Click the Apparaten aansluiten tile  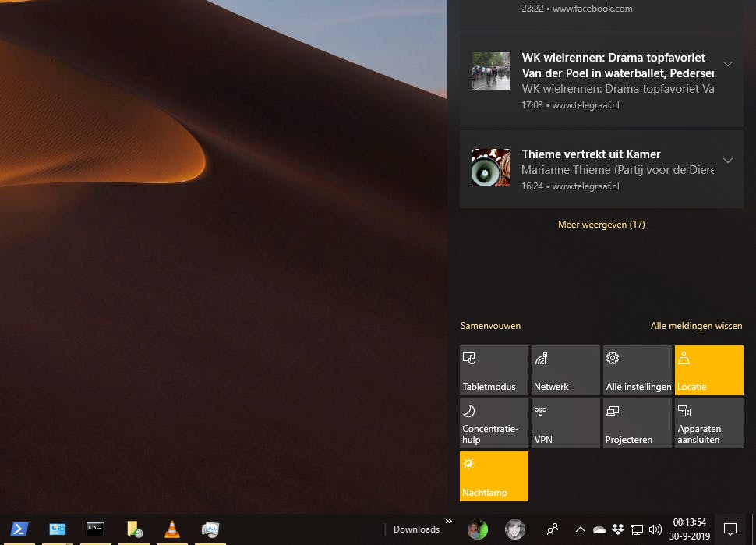(708, 423)
